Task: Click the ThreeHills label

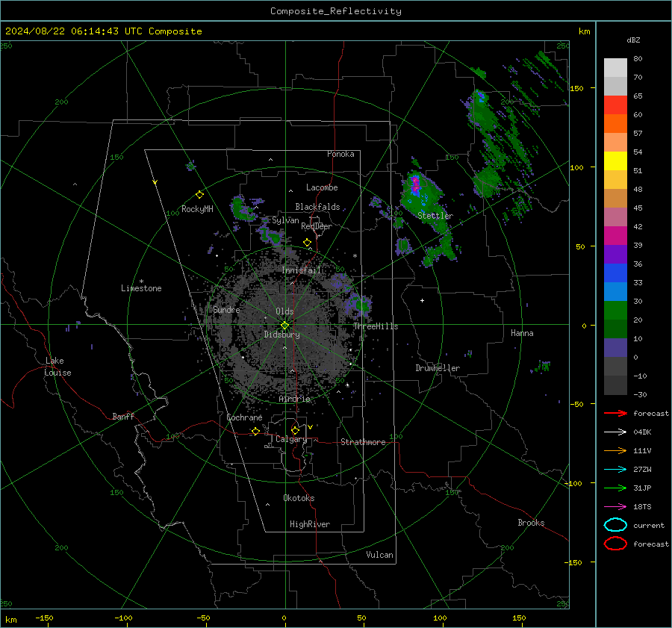Action: click(376, 326)
